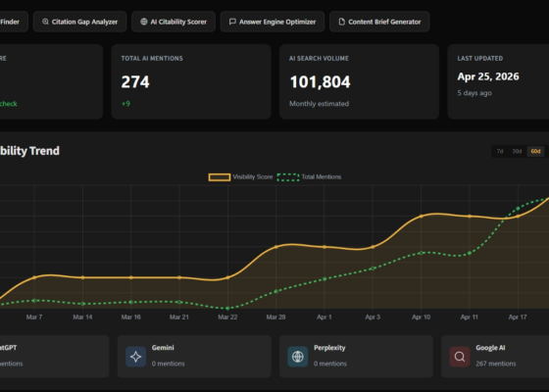Click the magnifier icon in Citation Gap Analyzer

click(45, 22)
